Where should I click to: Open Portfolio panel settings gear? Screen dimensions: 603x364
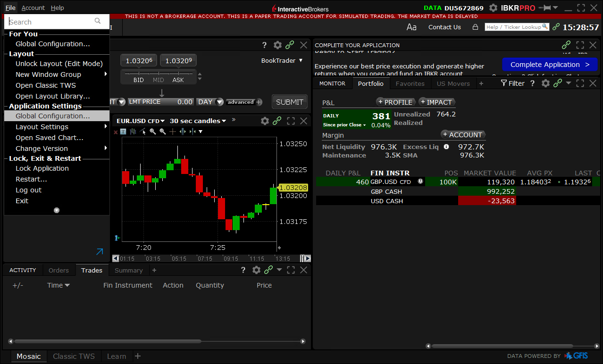545,83
